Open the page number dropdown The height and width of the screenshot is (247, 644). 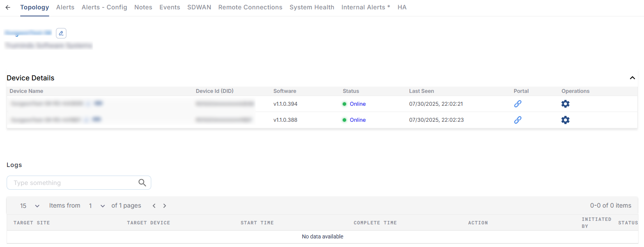97,206
